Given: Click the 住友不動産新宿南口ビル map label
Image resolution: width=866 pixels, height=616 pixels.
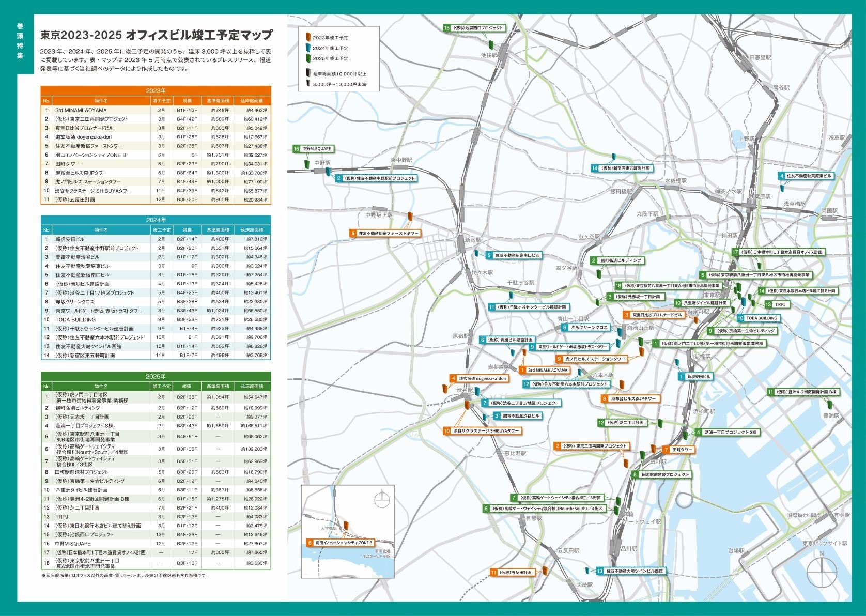Looking at the screenshot, I should coord(514,255).
